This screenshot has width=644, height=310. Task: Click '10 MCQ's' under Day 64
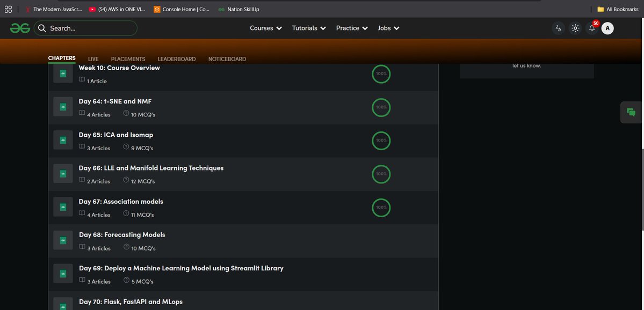pos(143,115)
